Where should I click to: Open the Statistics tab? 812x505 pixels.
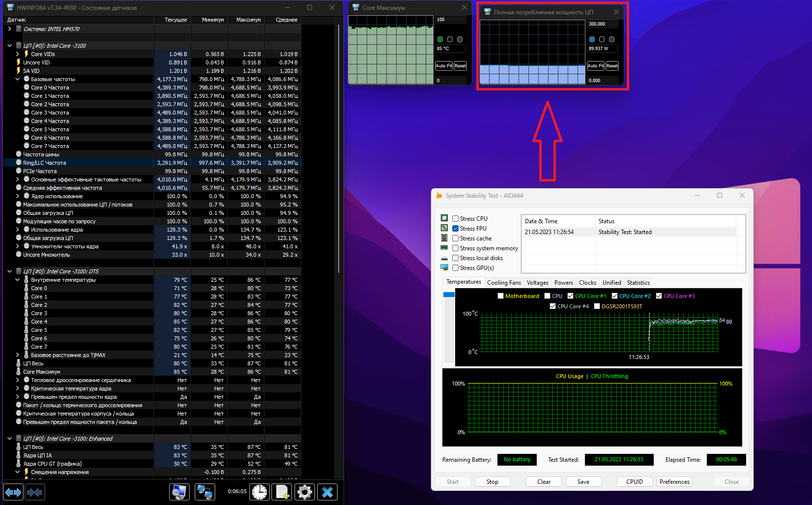tap(638, 283)
